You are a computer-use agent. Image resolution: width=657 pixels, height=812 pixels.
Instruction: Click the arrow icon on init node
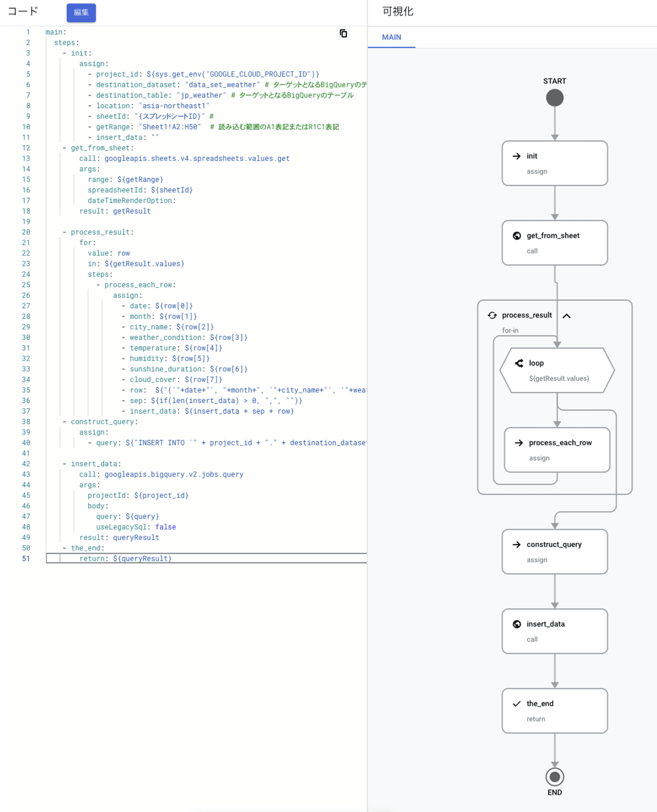tap(517, 156)
